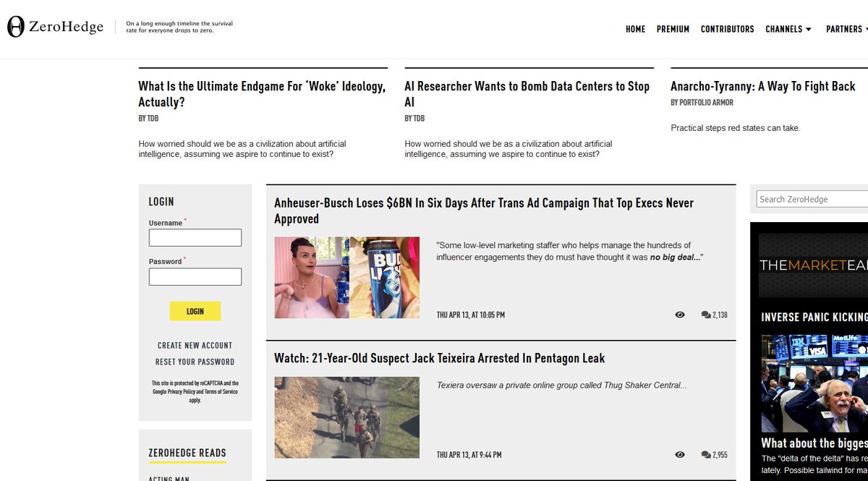Click CREATE NEW ACCOUNT link
The height and width of the screenshot is (481, 868).
coord(195,345)
